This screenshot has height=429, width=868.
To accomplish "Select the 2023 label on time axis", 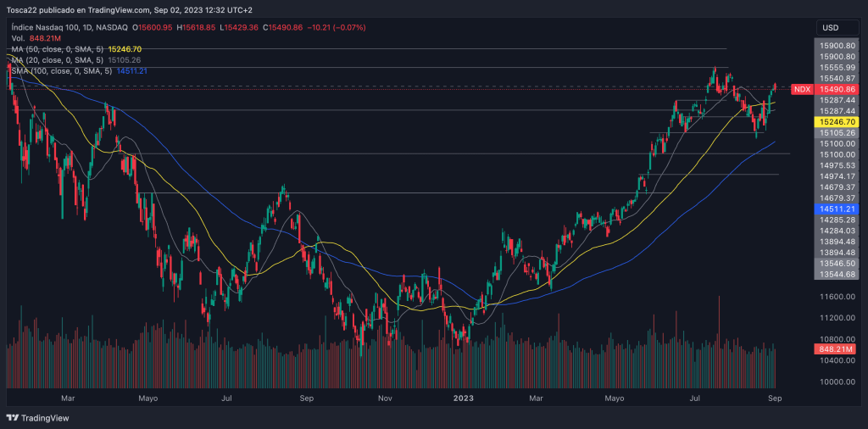I will pos(463,397).
